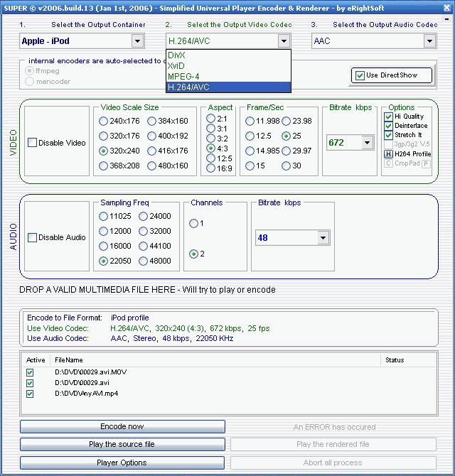Click the FileName column header

[215, 360]
